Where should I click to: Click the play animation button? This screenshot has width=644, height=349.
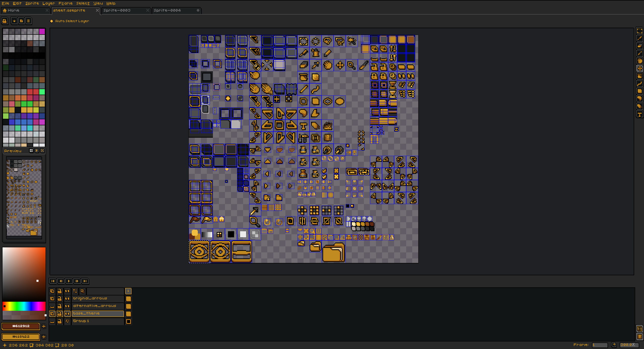69,281
